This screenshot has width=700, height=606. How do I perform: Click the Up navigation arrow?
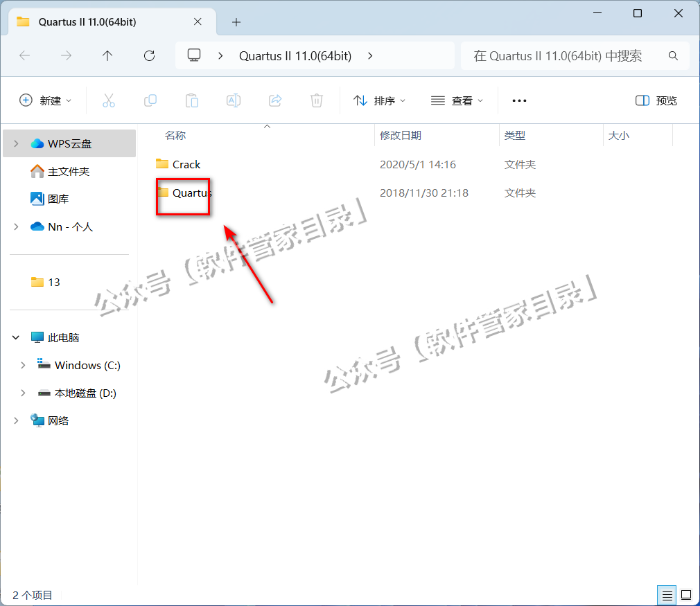coord(107,56)
